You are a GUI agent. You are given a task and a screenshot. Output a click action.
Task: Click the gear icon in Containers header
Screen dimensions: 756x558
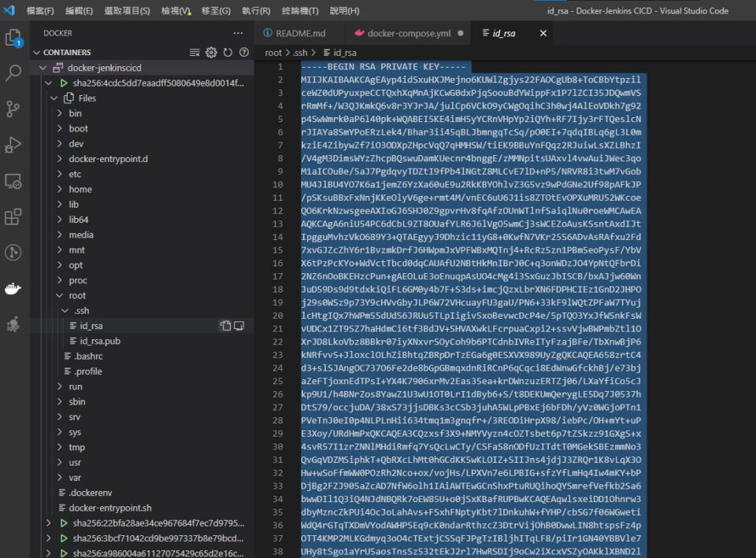211,53
